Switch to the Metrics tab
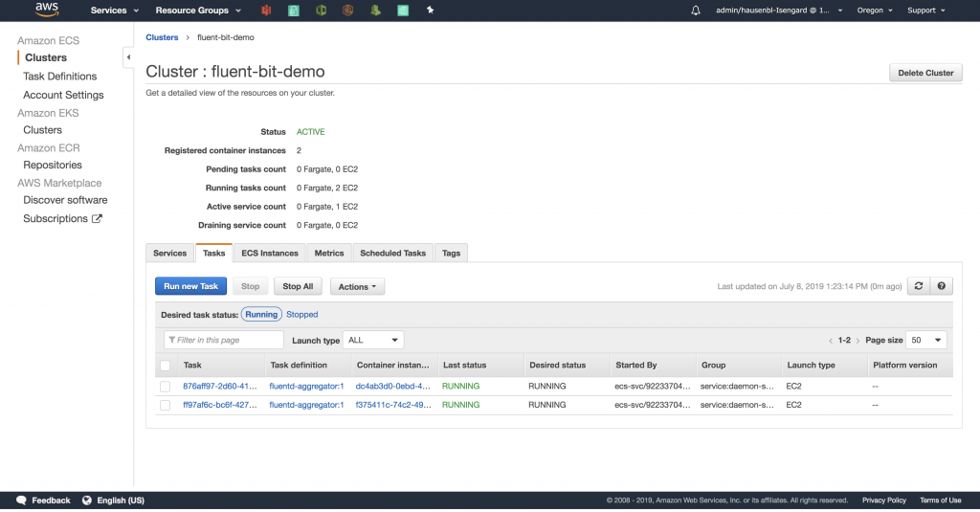 point(329,254)
